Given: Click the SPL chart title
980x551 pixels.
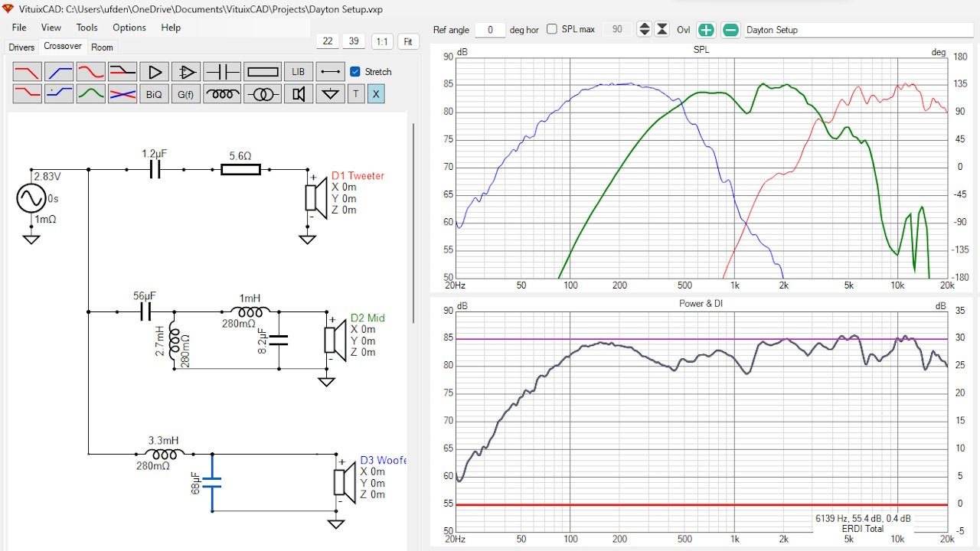Looking at the screenshot, I should pyautogui.click(x=701, y=50).
